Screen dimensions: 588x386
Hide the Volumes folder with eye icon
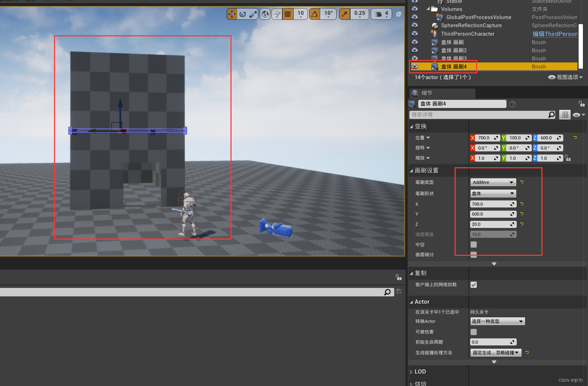pyautogui.click(x=415, y=9)
